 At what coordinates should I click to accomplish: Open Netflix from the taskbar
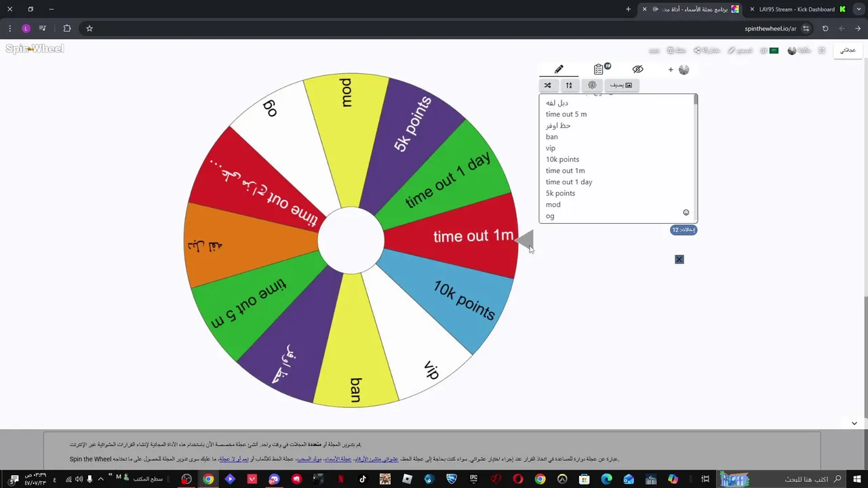point(340,479)
